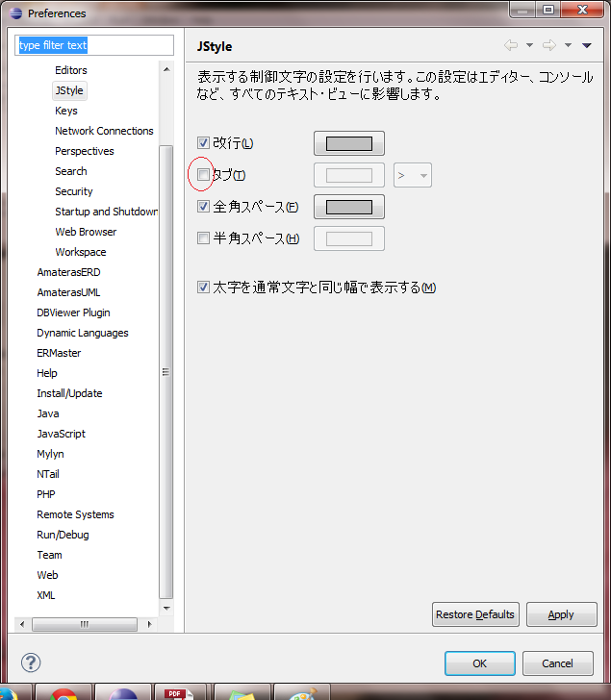Select JStyle in the preferences tree

[69, 90]
